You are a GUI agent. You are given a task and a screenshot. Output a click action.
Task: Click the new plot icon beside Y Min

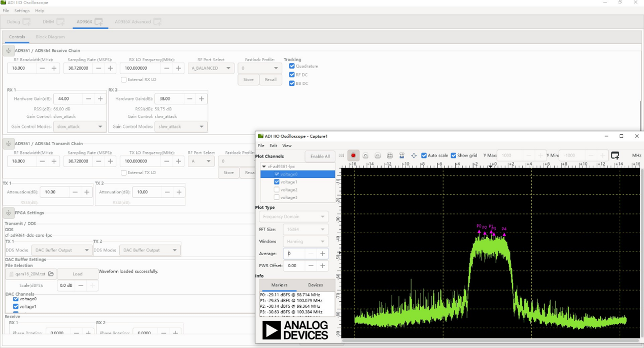[x=615, y=155]
